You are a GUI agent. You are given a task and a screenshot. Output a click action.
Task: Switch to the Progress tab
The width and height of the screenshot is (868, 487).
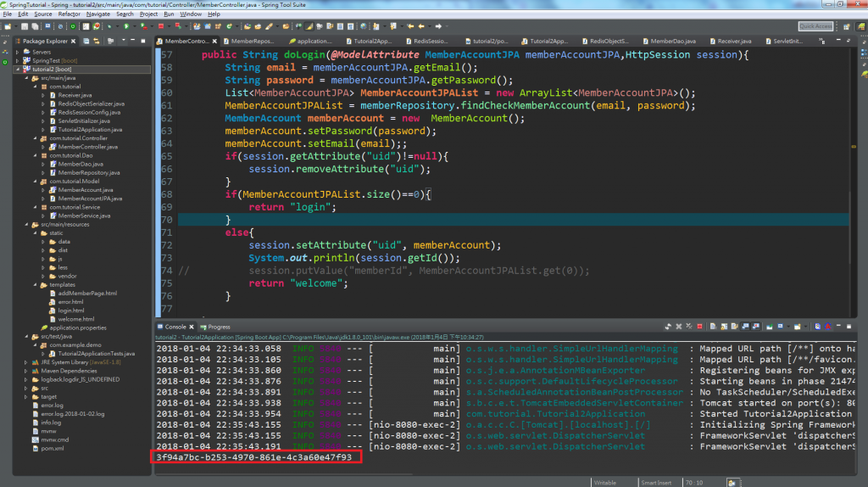215,327
